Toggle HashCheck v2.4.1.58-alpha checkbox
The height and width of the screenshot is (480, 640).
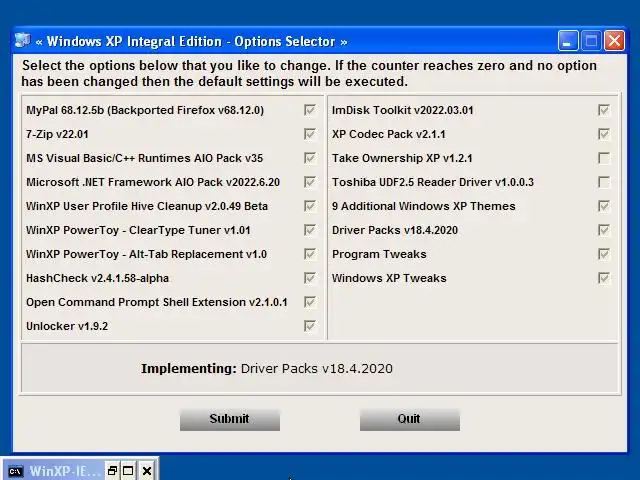coord(309,278)
